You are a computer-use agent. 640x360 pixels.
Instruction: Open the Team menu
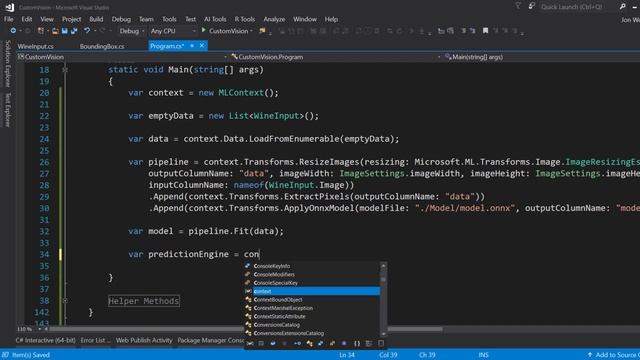[146, 19]
